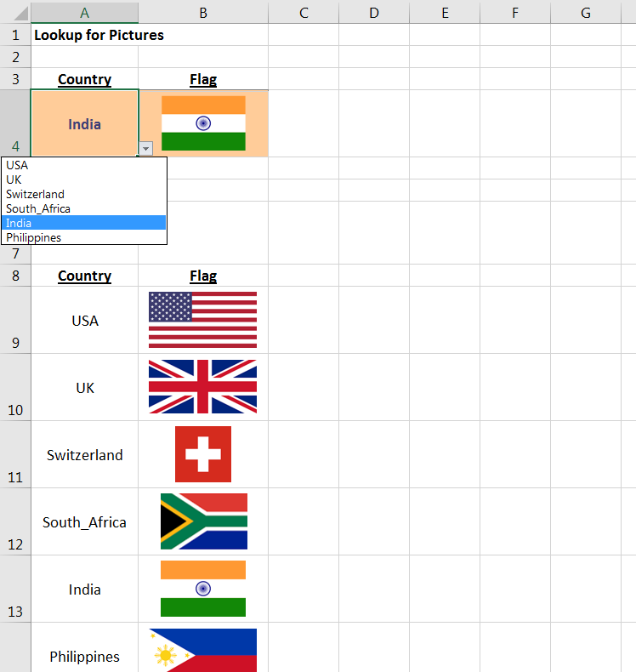Viewport: 636px width, 672px height.
Task: Select row 10 header
Action: point(15,387)
